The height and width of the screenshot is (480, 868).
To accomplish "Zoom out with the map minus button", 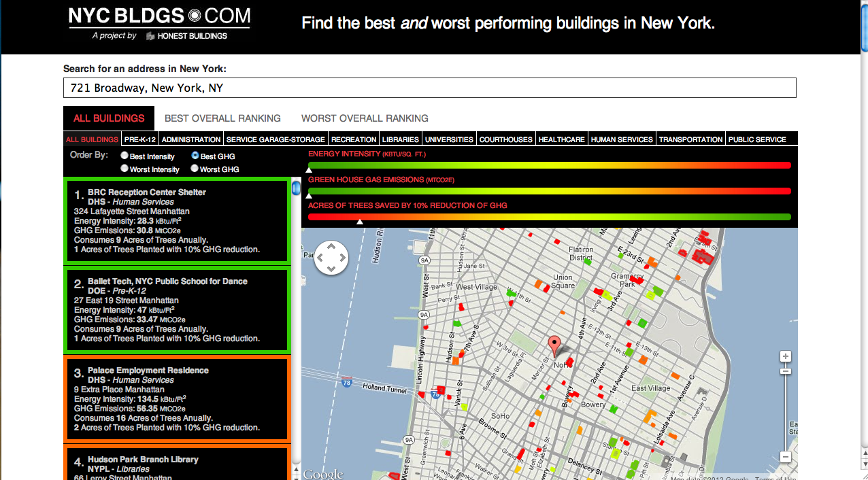I will [x=786, y=457].
